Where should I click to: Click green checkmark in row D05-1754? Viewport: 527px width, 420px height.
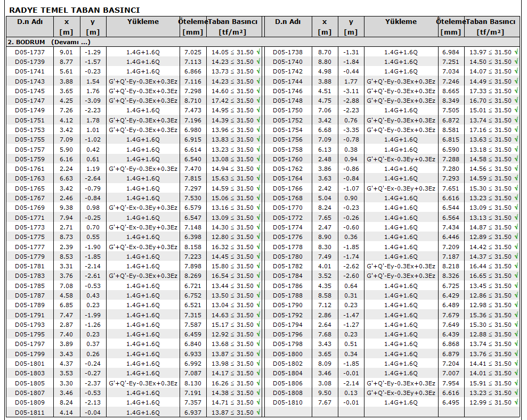(516, 130)
